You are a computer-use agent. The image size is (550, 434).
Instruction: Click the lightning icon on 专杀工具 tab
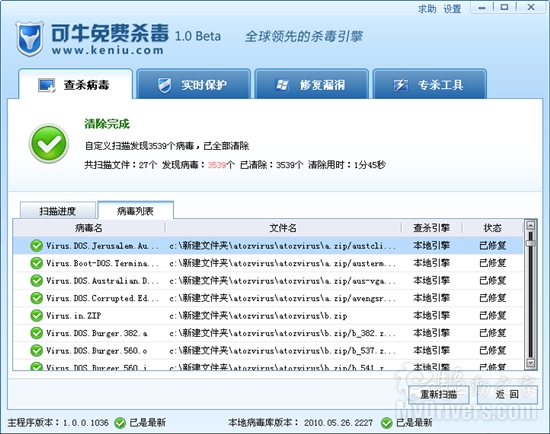[x=401, y=85]
